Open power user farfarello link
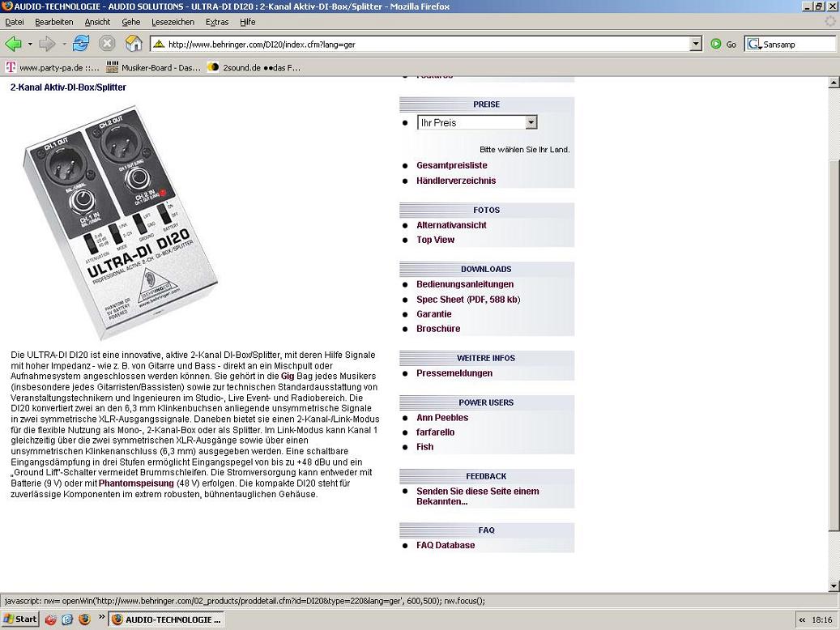This screenshot has height=630, width=840. (435, 432)
